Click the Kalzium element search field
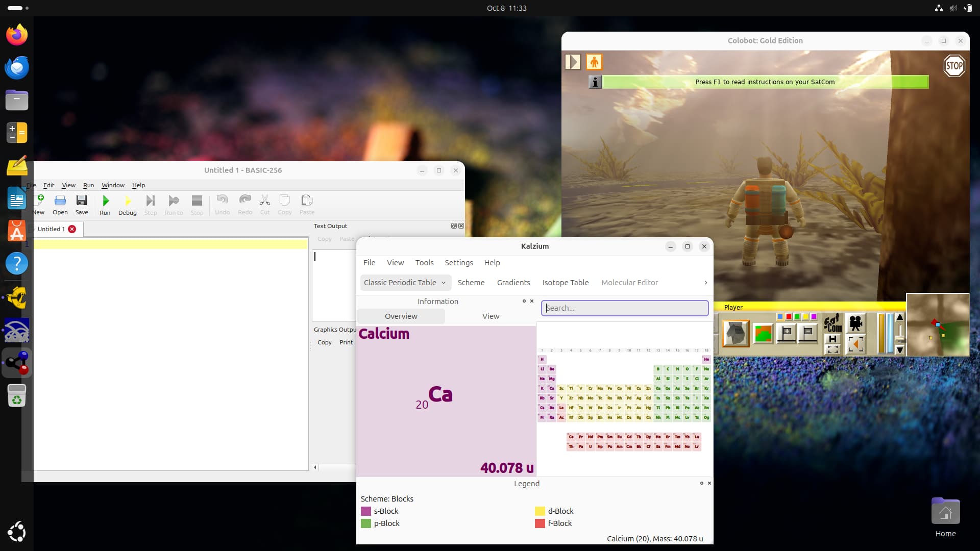The width and height of the screenshot is (980, 551). point(625,308)
